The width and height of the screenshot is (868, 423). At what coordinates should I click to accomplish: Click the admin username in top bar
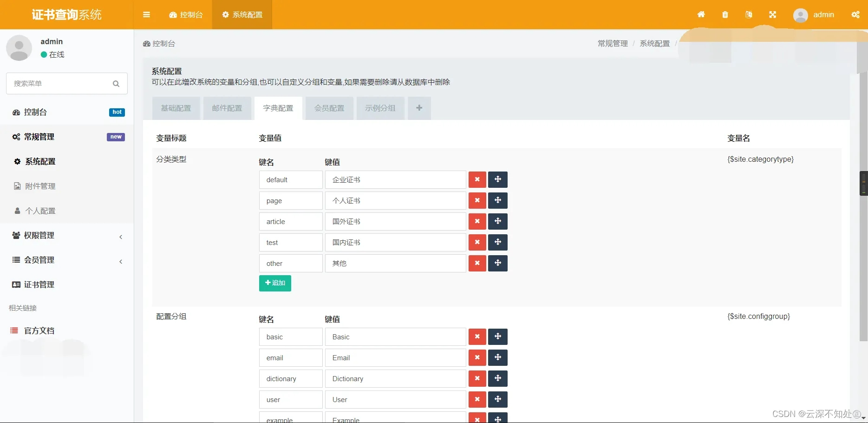click(823, 14)
